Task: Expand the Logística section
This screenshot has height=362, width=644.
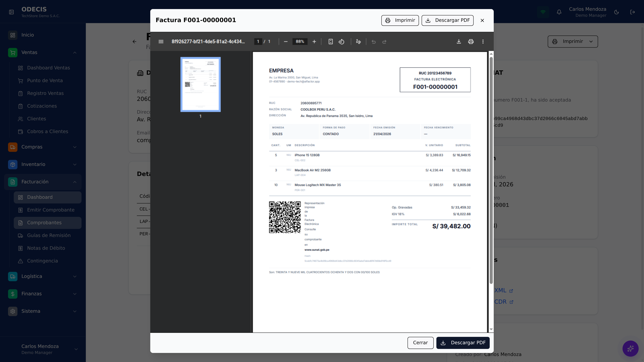Action: [x=43, y=276]
